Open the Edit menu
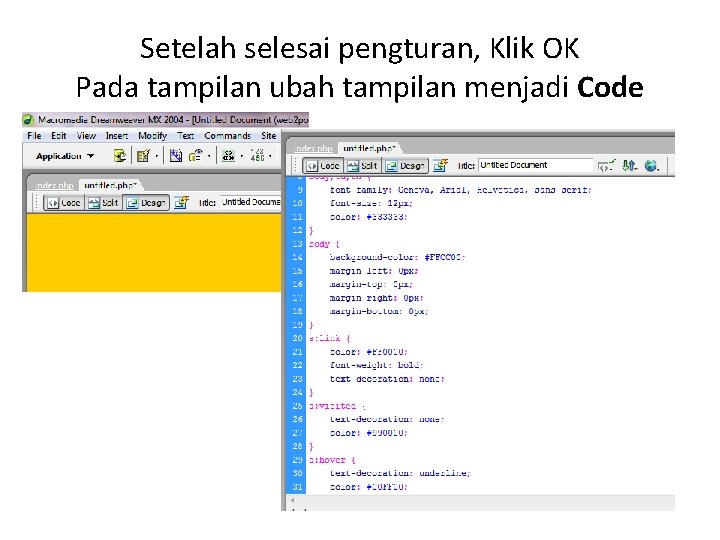The height and width of the screenshot is (540, 720). [59, 136]
